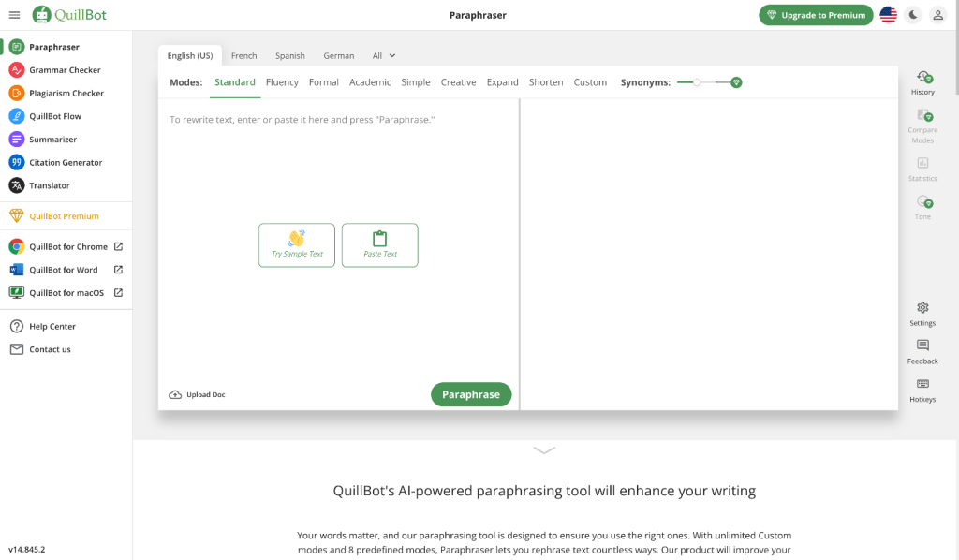The width and height of the screenshot is (959, 560).
Task: Open the QuillBot Premium diamond item
Action: 66,215
